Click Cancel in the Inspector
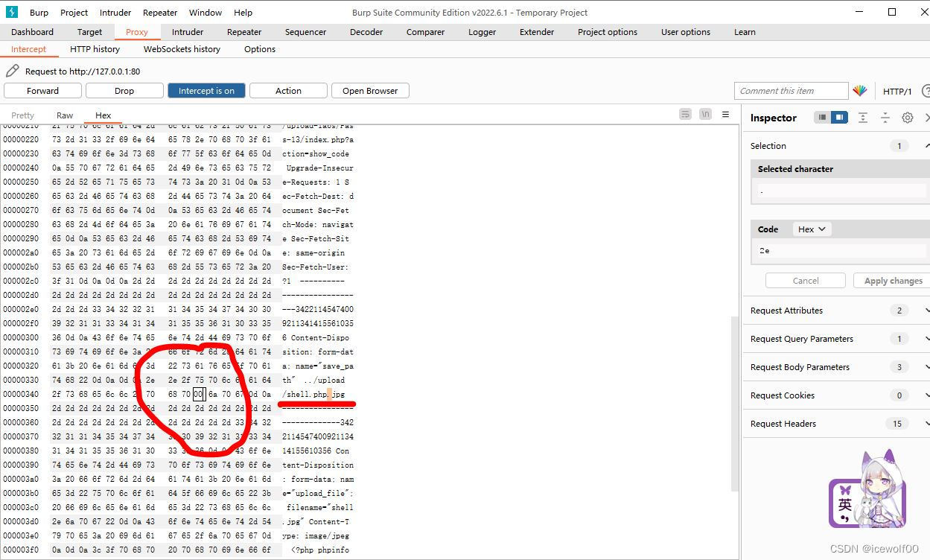Viewport: 930px width, 560px height. coord(806,281)
